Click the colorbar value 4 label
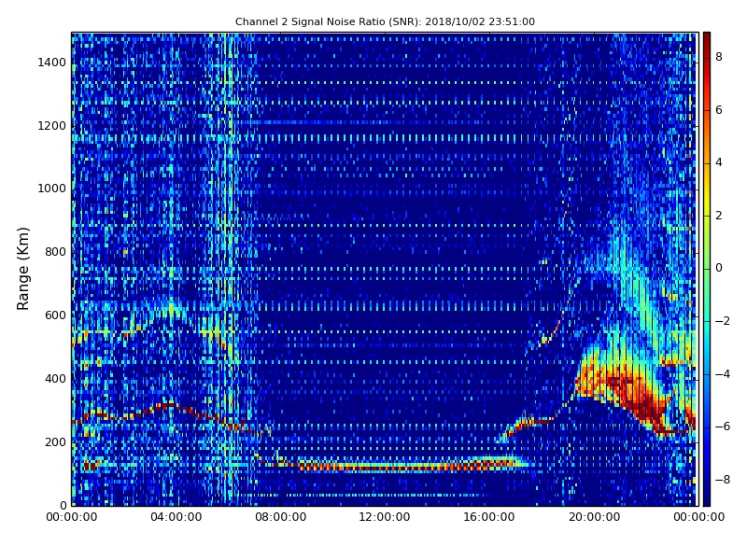Viewport: 747px width, 560px height. pyautogui.click(x=719, y=162)
